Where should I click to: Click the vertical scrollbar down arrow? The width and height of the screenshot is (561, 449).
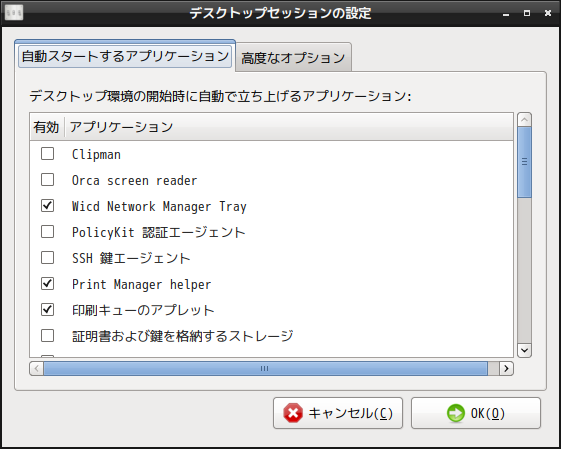[525, 350]
